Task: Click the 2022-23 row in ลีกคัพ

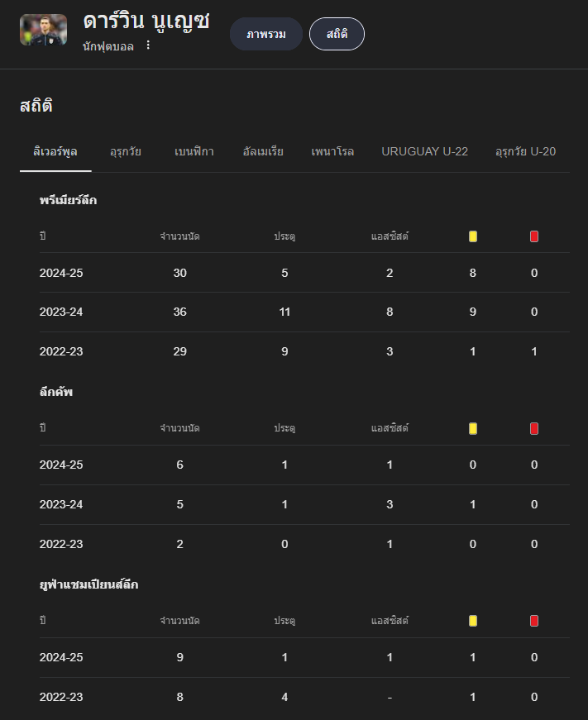Action: pos(304,544)
